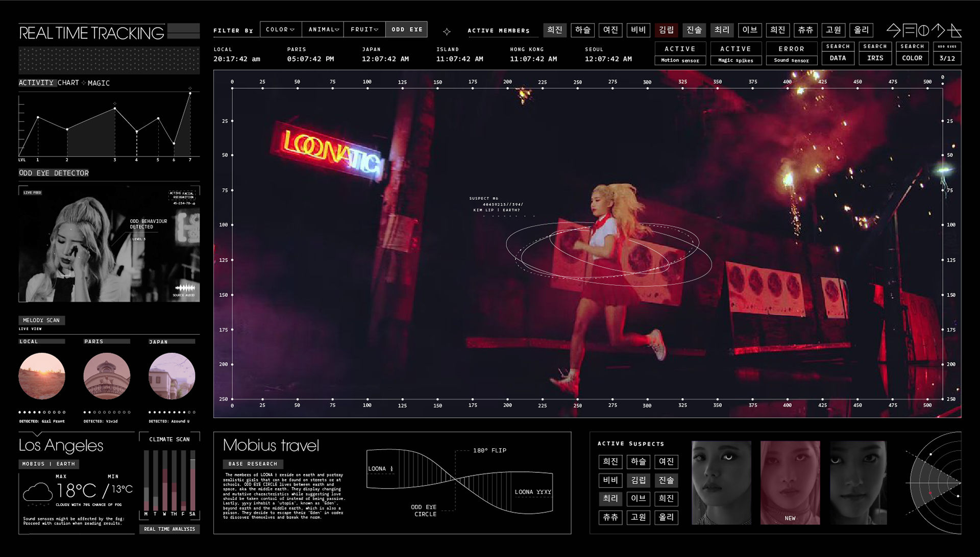The height and width of the screenshot is (557, 980).
Task: Click the source audio waveform icon
Action: (185, 288)
